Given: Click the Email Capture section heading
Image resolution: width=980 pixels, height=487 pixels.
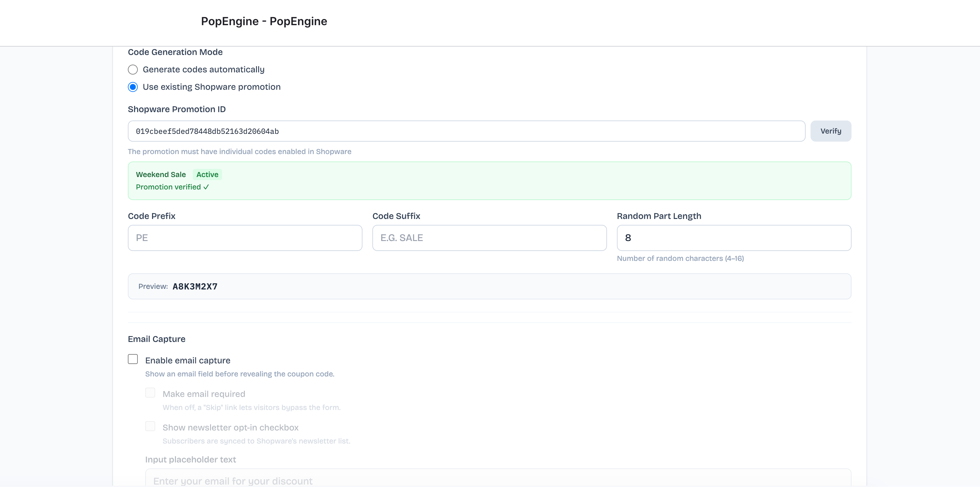Looking at the screenshot, I should pos(156,339).
